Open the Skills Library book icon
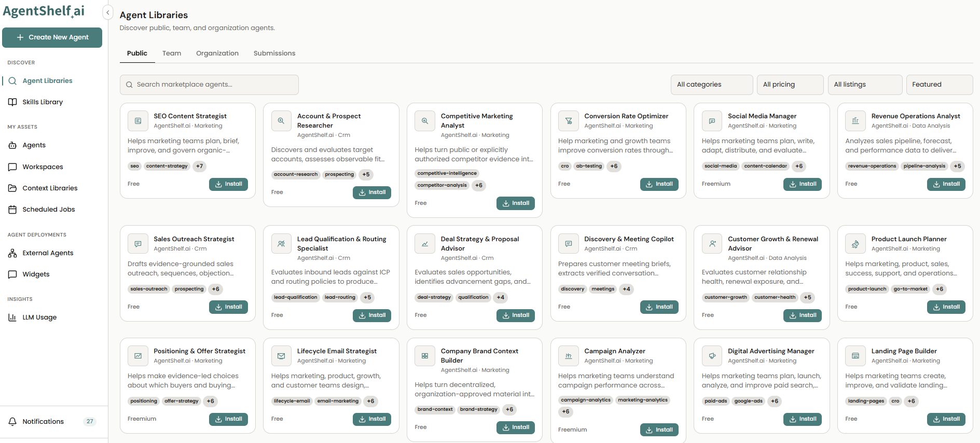Viewport: 980px width, 443px height. tap(12, 102)
